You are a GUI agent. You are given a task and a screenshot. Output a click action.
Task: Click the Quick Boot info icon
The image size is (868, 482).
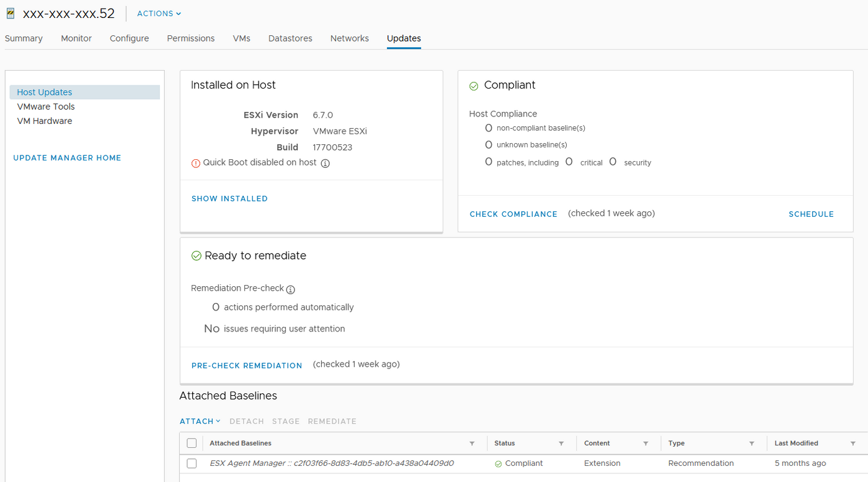coord(325,164)
